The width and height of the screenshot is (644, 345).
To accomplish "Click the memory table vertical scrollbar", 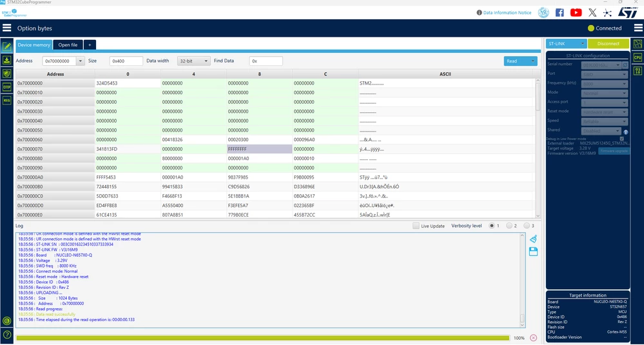I will (x=538, y=148).
